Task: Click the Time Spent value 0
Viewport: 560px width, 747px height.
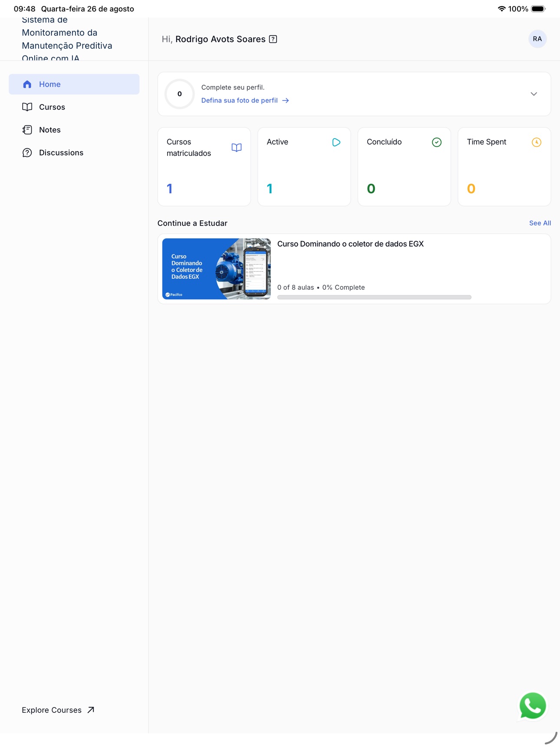Action: pyautogui.click(x=471, y=189)
